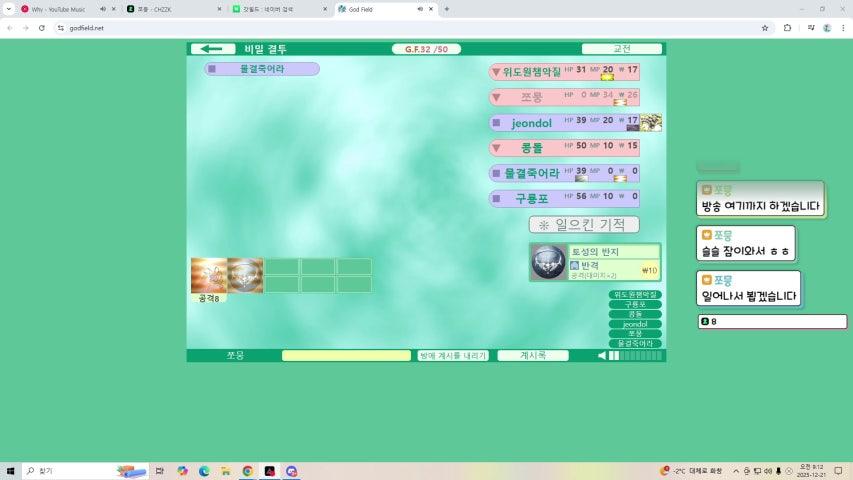Image resolution: width=853 pixels, height=480 pixels.
Task: Bookmark this page with the star icon
Action: [x=765, y=28]
